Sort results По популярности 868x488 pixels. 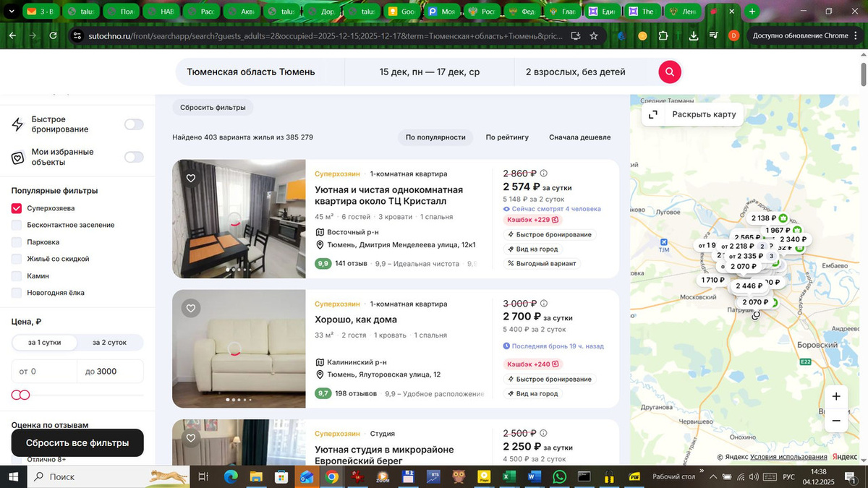pyautogui.click(x=435, y=137)
